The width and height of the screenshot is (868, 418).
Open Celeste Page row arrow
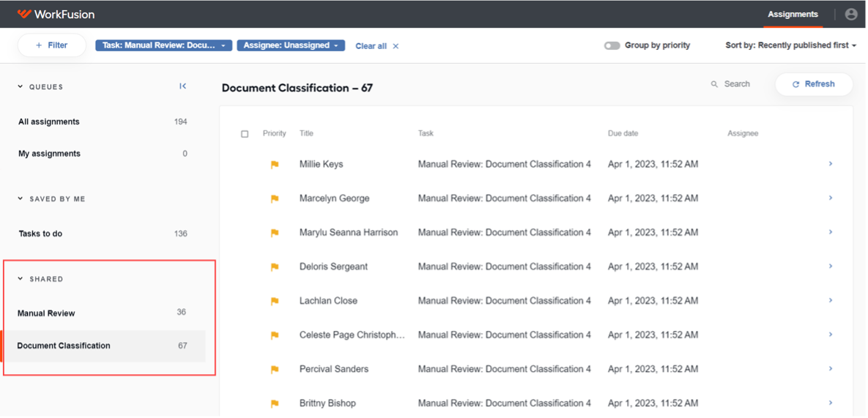(x=831, y=335)
